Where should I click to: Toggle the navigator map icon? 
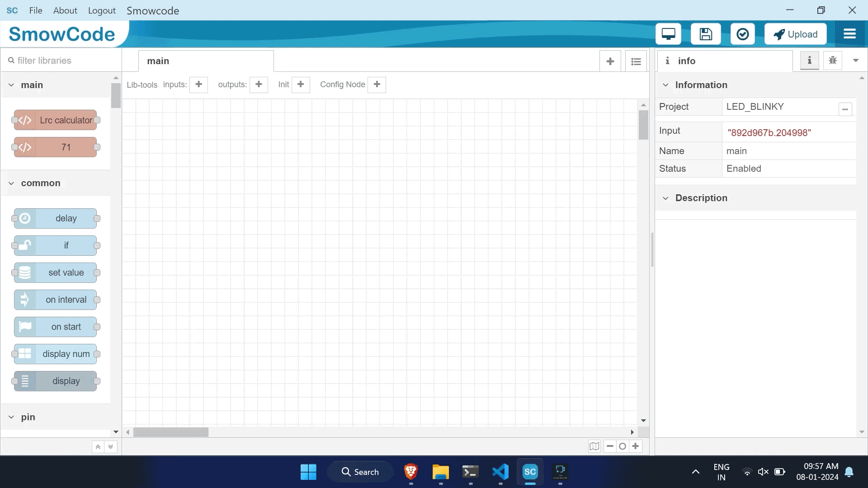tap(594, 446)
